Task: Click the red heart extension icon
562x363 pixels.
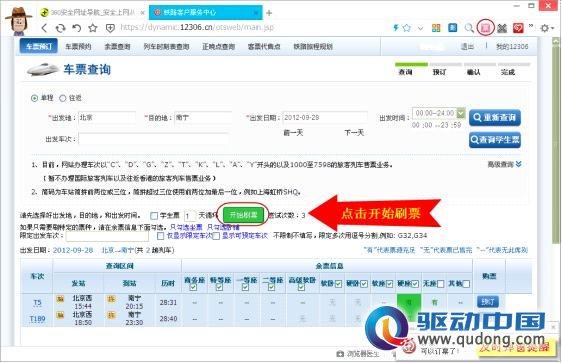Action: (x=518, y=28)
